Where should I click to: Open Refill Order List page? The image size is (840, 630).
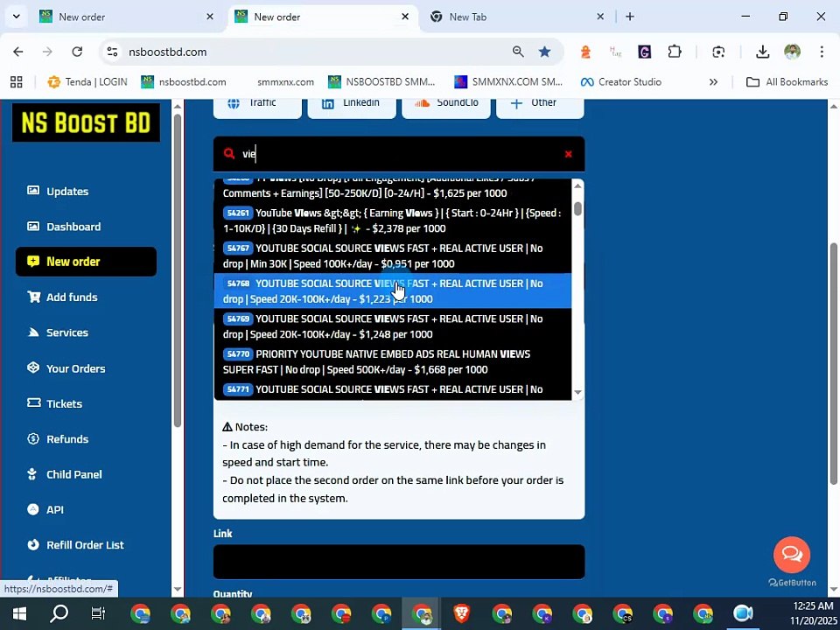click(x=75, y=545)
